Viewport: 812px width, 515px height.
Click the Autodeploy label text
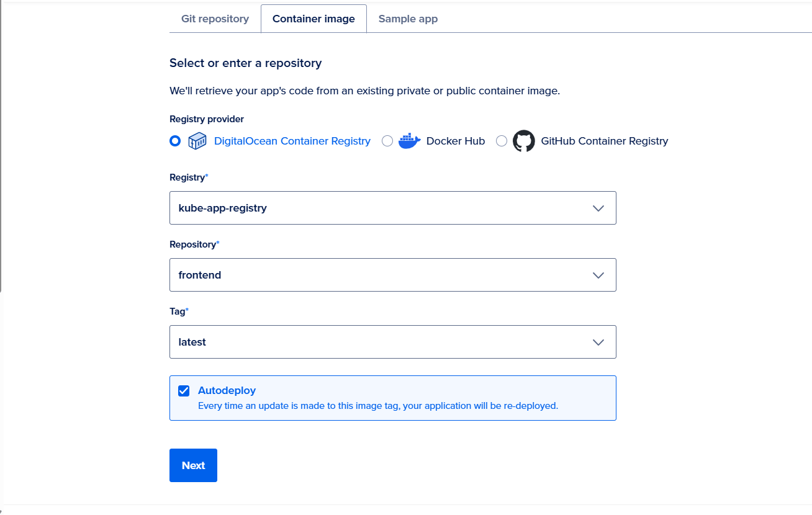(x=227, y=390)
